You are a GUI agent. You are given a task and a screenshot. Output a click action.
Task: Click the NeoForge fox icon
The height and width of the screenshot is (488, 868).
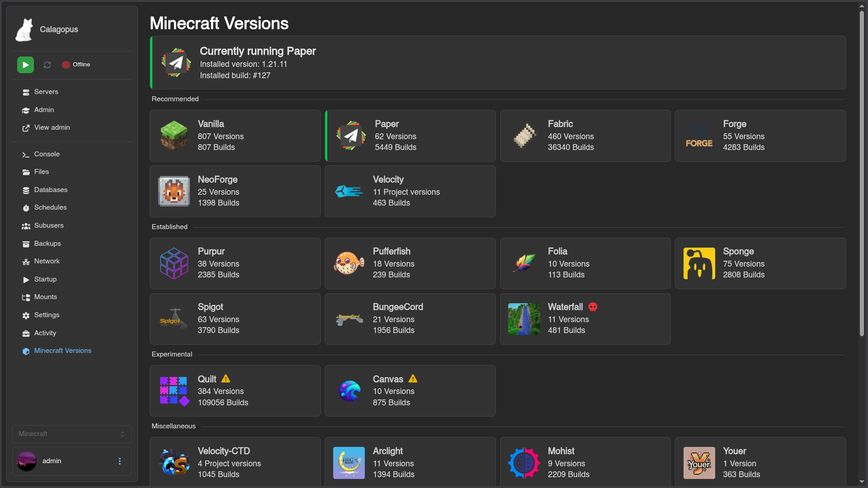click(x=174, y=191)
